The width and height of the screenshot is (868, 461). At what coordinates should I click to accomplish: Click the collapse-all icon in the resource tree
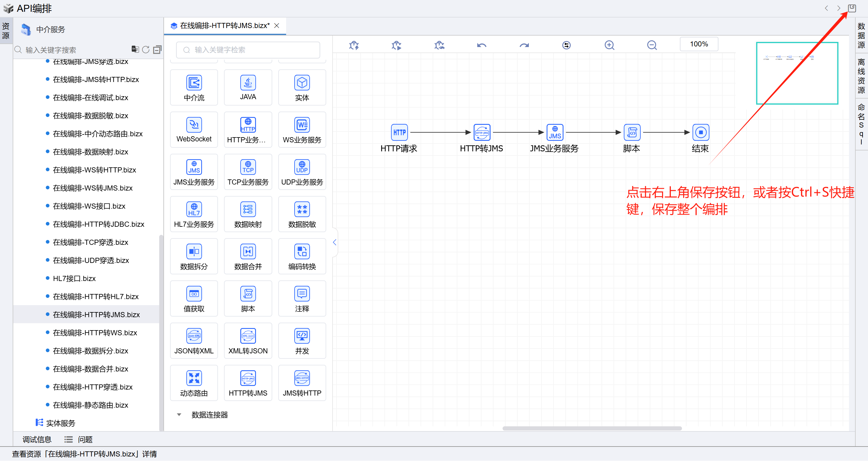[157, 49]
